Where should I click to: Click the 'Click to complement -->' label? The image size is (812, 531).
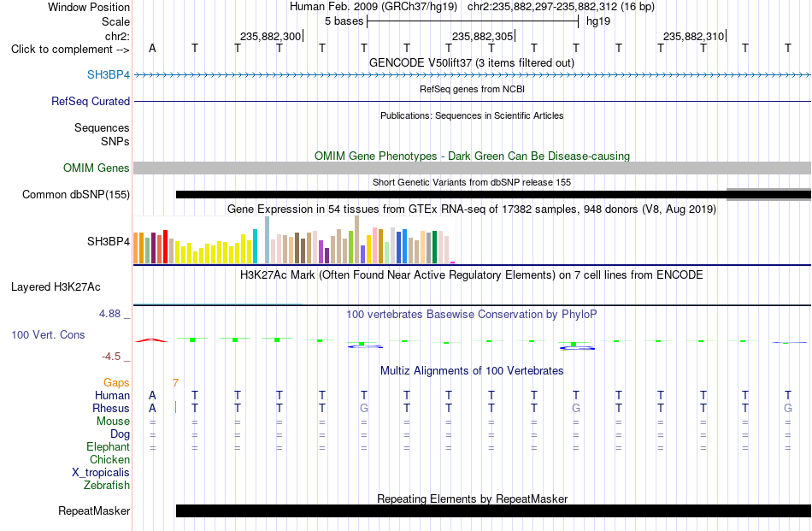70,50
